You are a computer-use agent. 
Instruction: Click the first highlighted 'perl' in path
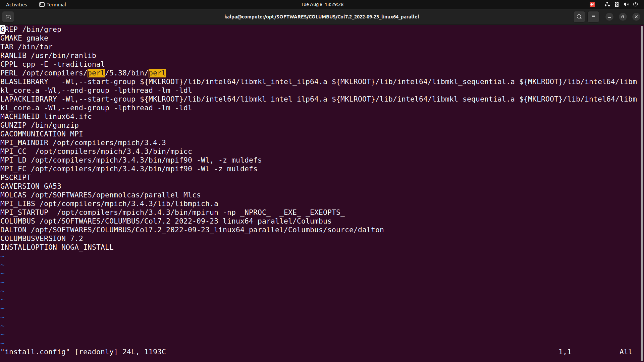tap(96, 73)
